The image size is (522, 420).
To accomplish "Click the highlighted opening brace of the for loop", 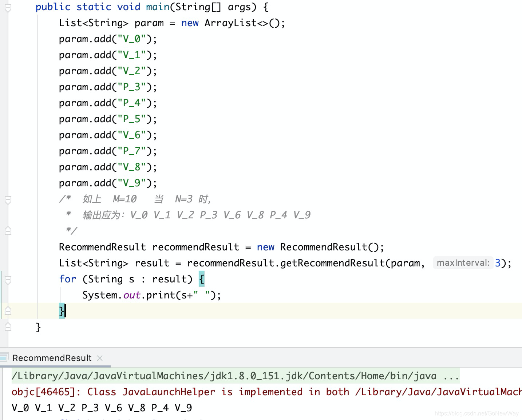I will point(202,279).
